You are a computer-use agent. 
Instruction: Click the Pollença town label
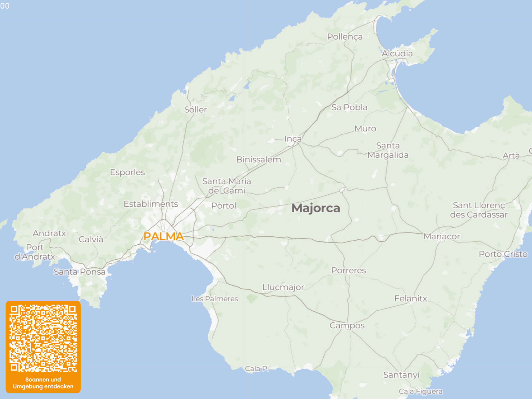(x=345, y=37)
